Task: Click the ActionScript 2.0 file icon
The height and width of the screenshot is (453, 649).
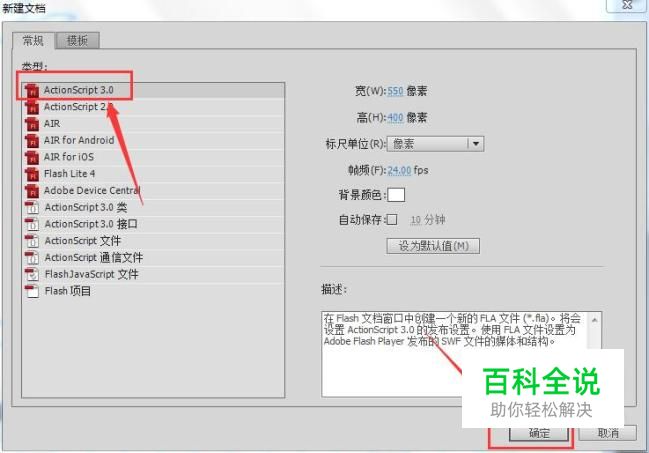Action: pyautogui.click(x=32, y=107)
